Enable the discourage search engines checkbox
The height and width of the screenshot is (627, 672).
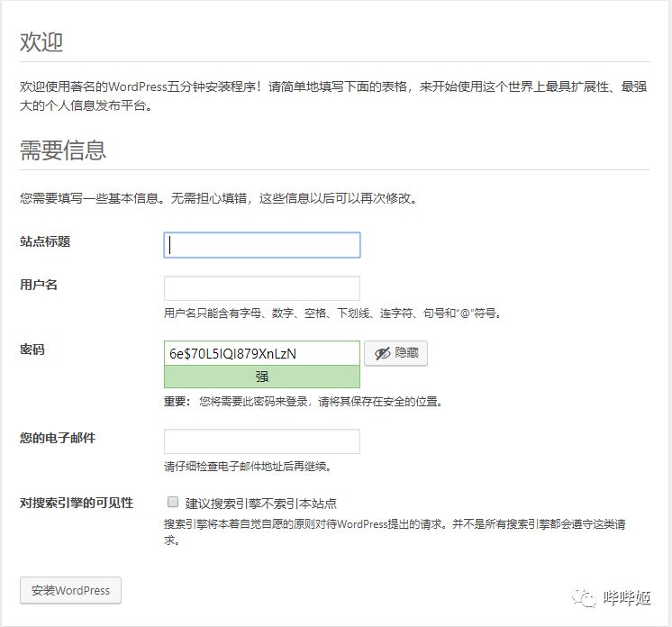[x=173, y=503]
